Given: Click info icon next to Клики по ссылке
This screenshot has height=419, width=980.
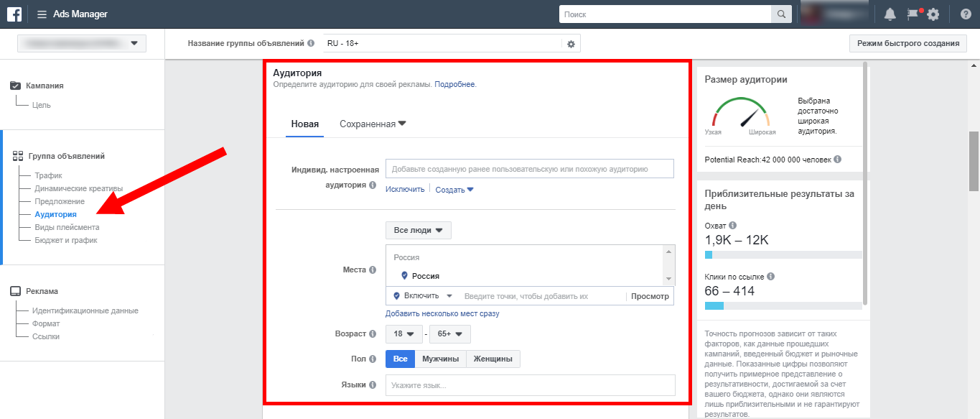Looking at the screenshot, I should coord(770,277).
